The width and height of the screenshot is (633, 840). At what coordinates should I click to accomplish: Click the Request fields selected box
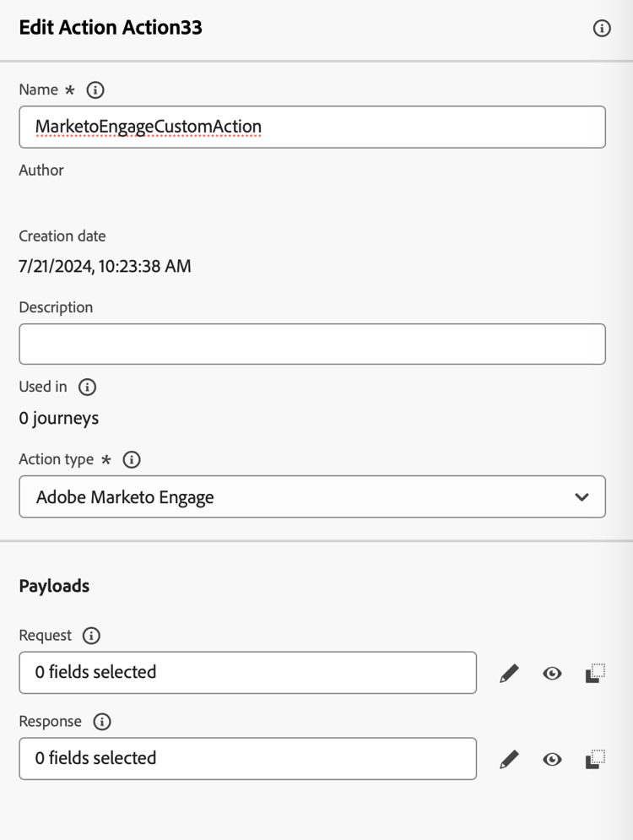[247, 673]
